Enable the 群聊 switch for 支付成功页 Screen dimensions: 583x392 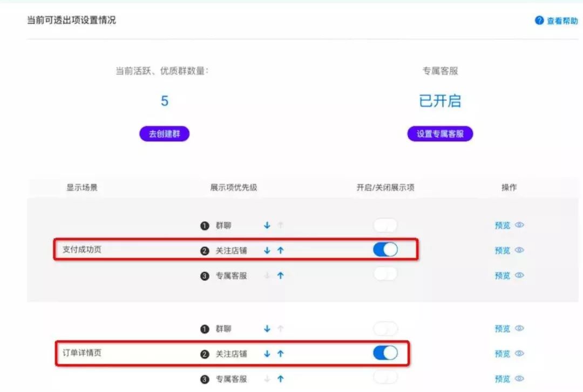click(385, 225)
